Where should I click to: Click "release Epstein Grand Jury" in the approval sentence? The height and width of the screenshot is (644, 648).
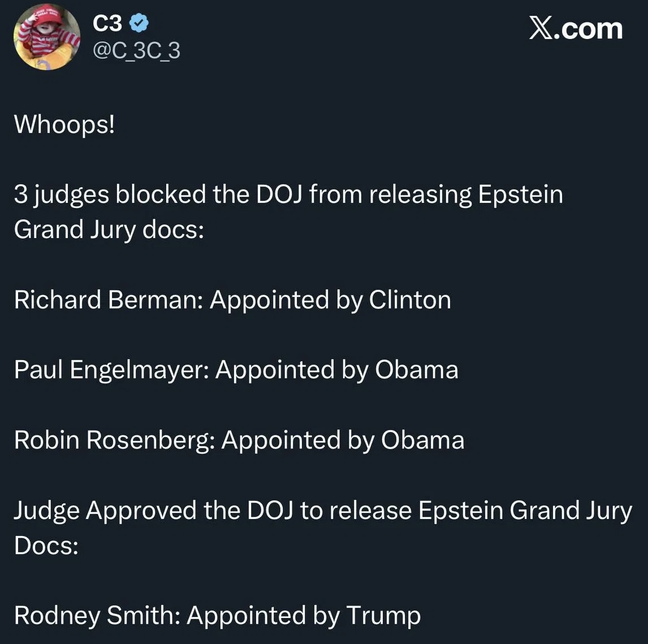481,511
